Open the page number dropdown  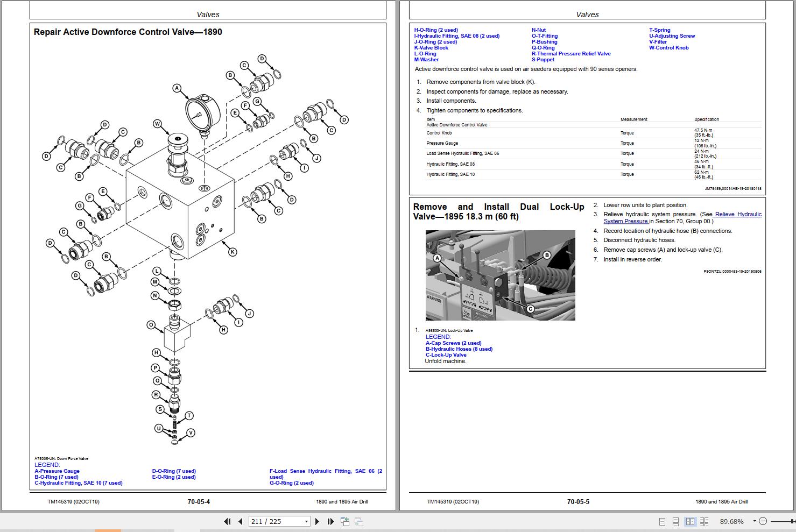click(305, 521)
